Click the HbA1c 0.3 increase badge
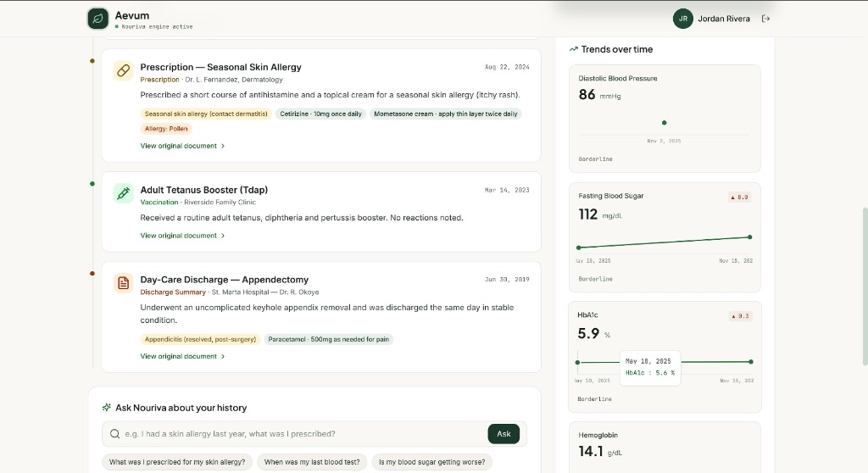 point(739,316)
